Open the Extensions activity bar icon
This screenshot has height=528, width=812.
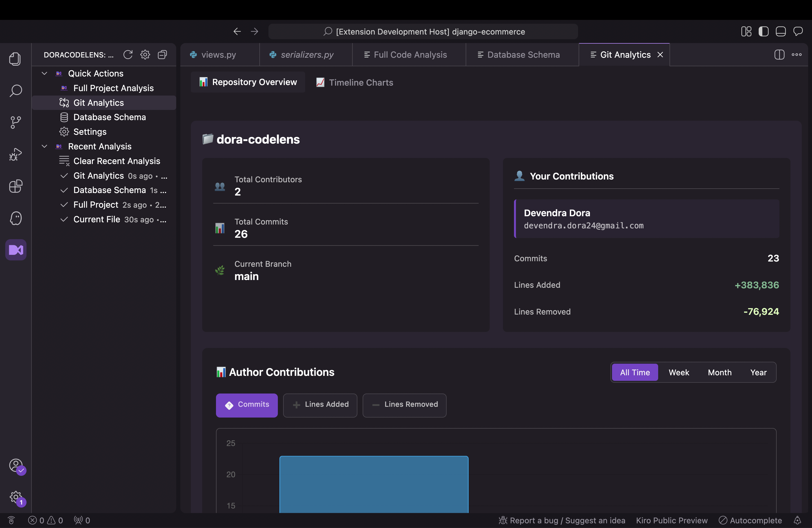click(x=15, y=186)
